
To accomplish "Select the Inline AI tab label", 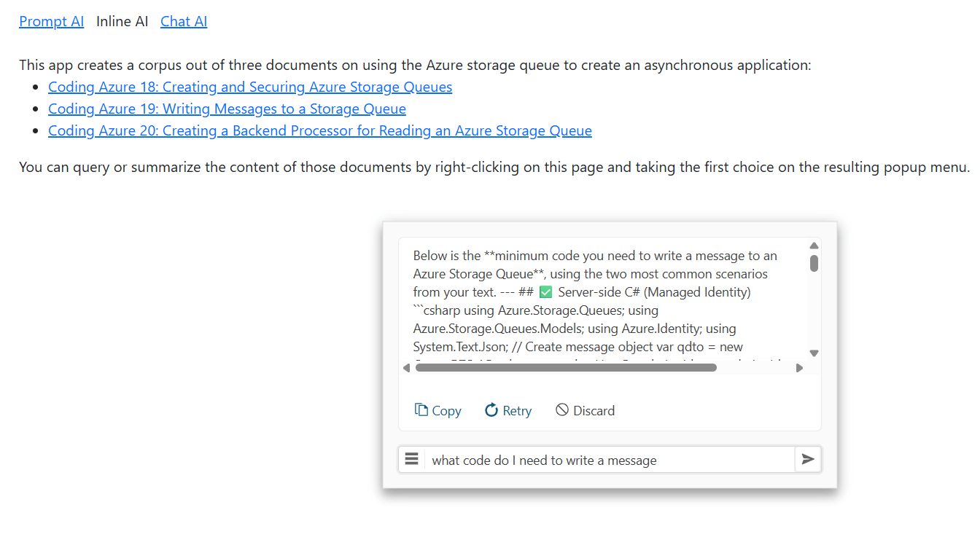I will [x=122, y=21].
